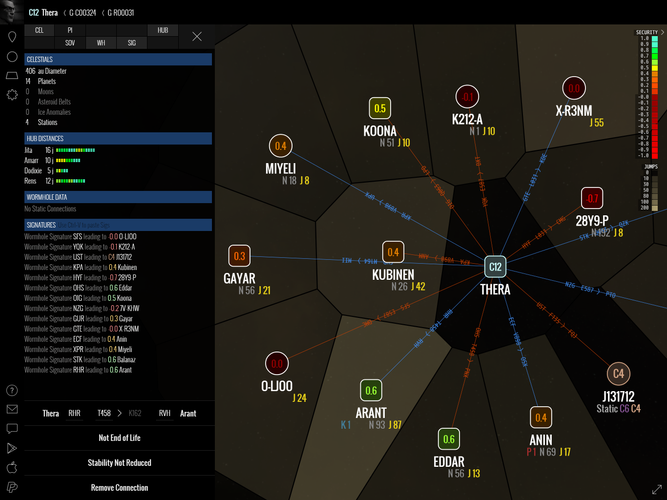The width and height of the screenshot is (667, 500).
Task: Click the Jita 16 j distance bar
Action: coord(75,150)
